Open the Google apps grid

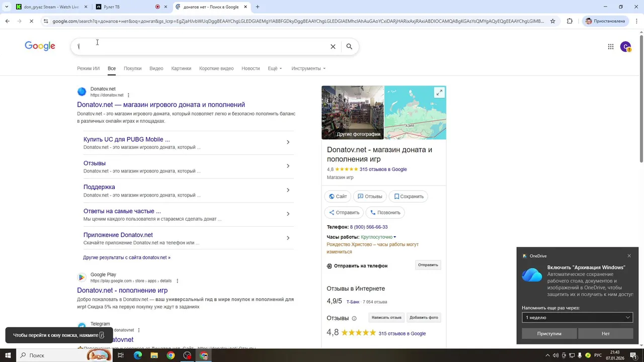click(611, 47)
